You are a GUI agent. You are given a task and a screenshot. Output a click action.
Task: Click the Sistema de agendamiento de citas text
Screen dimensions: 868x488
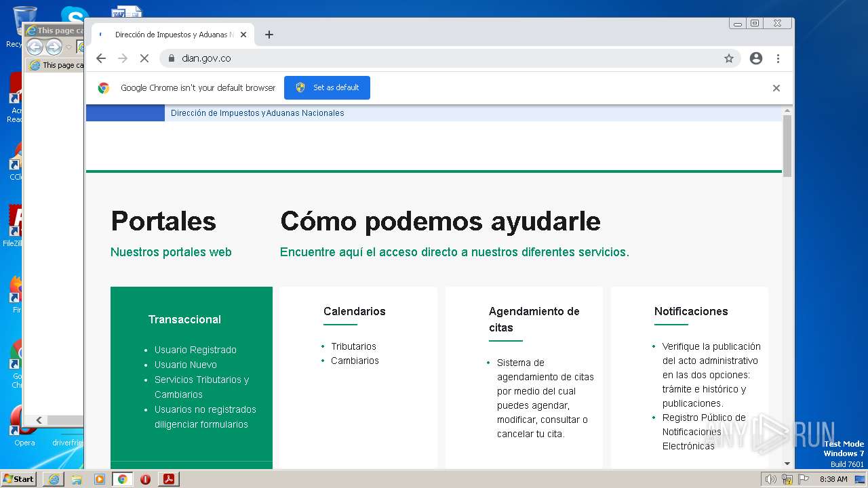pyautogui.click(x=545, y=399)
